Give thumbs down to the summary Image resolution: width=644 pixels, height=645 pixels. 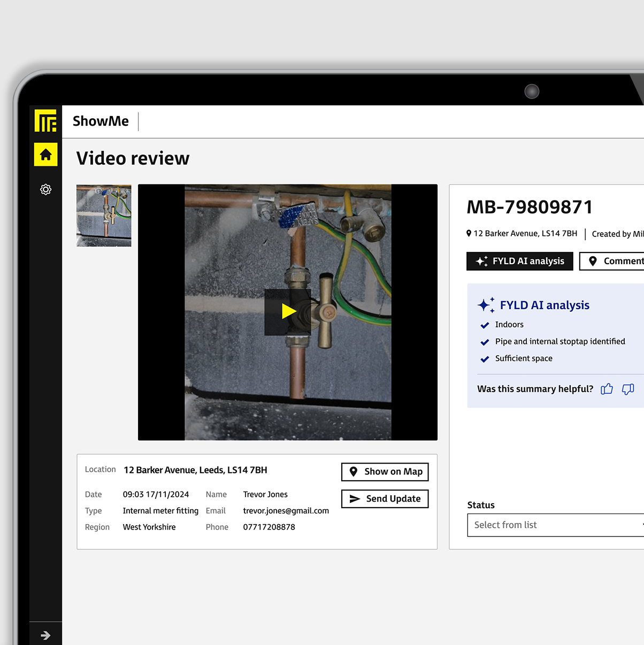point(628,389)
